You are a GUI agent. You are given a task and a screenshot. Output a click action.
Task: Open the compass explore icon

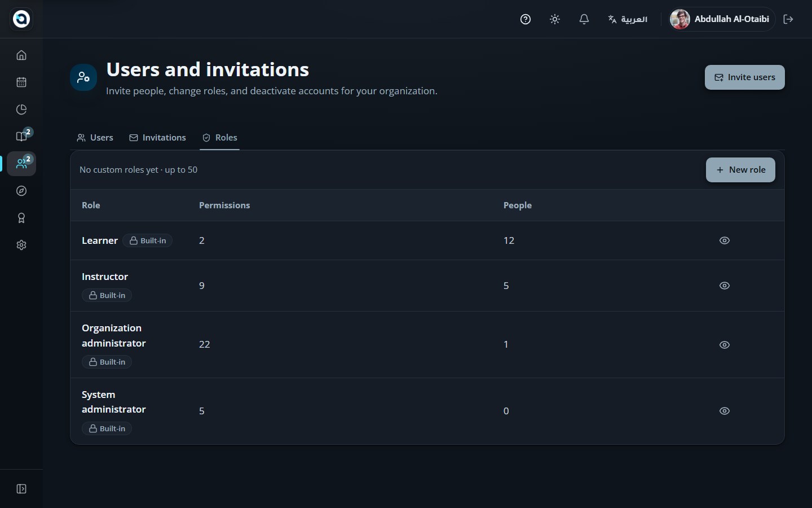[x=21, y=191]
